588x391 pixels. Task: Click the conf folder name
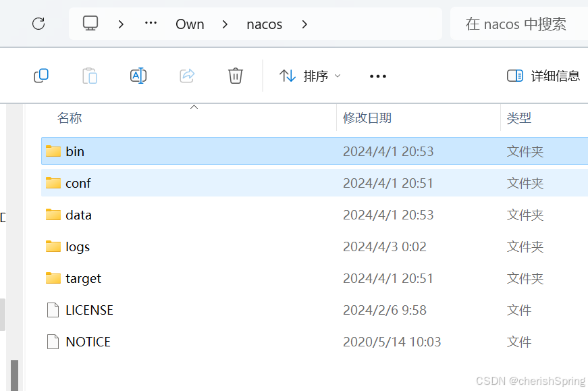pyautogui.click(x=78, y=183)
